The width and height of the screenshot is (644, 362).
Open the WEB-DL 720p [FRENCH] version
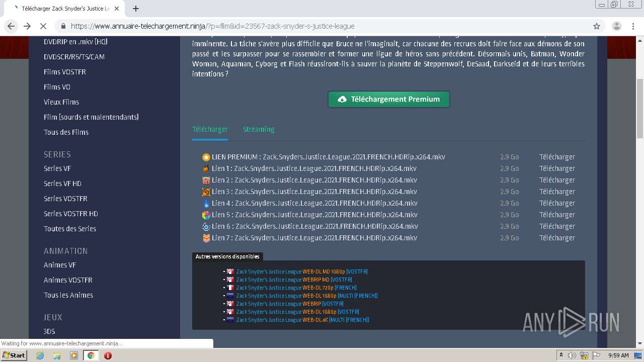(296, 288)
